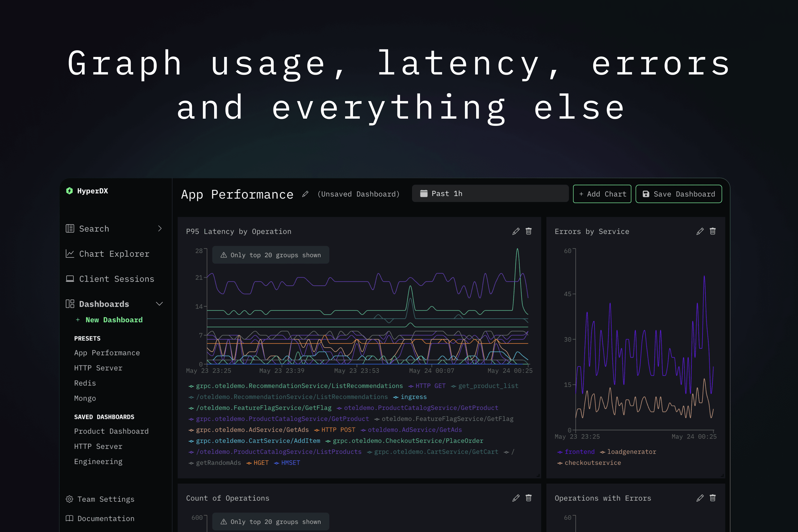Open the Past 1h time range picker
Image resolution: width=798 pixels, height=532 pixels.
(x=490, y=194)
